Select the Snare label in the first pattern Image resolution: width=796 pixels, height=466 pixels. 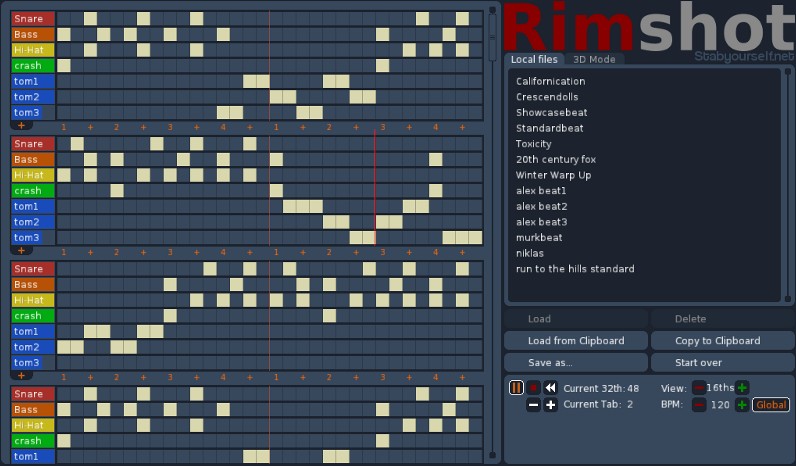tap(32, 19)
